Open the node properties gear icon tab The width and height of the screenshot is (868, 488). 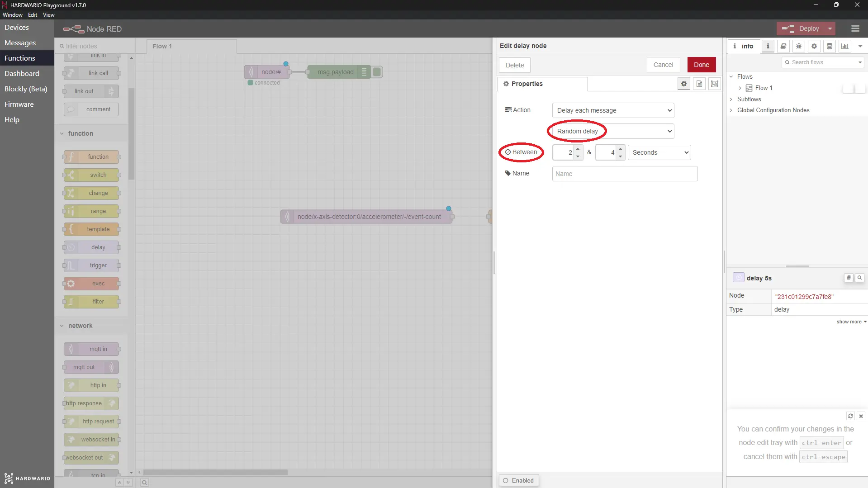click(684, 84)
